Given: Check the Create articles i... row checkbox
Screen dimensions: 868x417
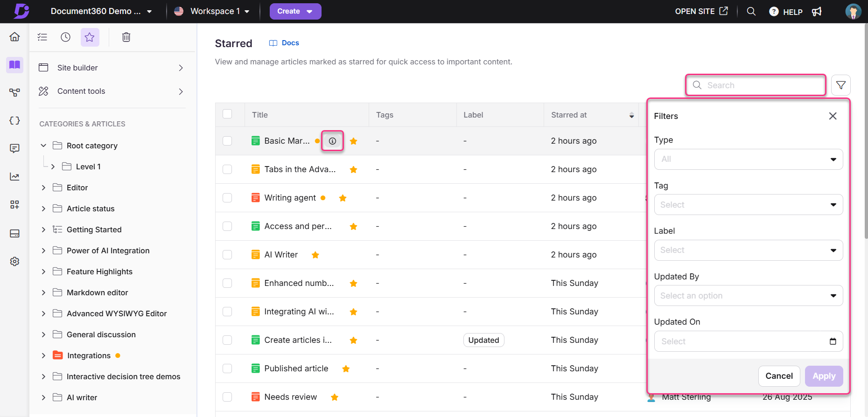Looking at the screenshot, I should (x=227, y=340).
